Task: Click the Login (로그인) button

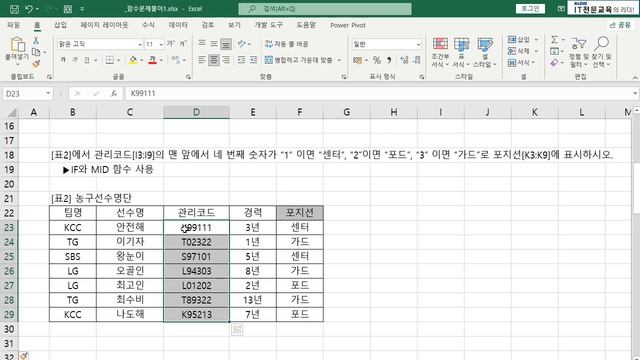Action: click(530, 9)
